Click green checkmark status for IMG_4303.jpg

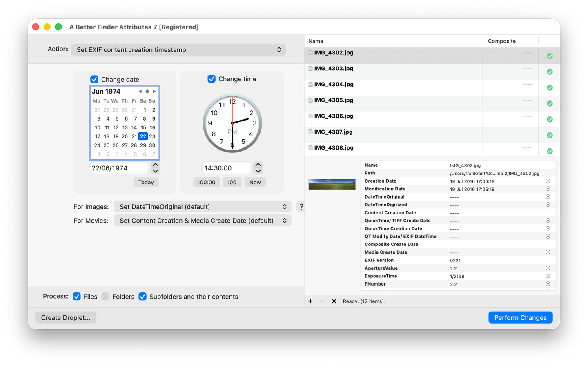(550, 72)
